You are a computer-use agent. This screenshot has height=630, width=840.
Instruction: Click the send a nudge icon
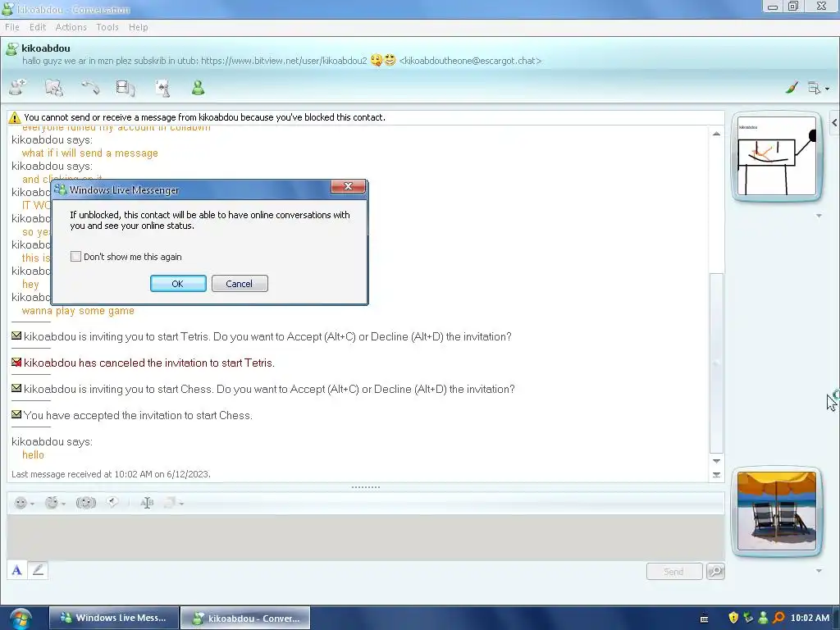point(85,503)
